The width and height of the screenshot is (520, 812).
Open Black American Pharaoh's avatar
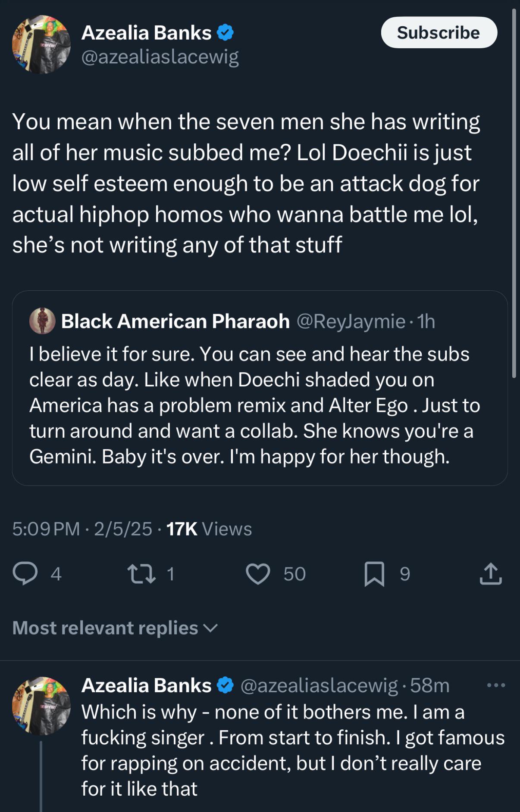point(42,321)
